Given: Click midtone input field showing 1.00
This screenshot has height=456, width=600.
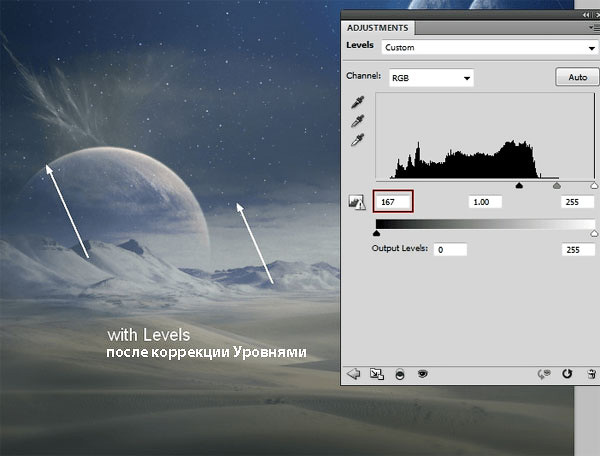Looking at the screenshot, I should click(x=485, y=202).
